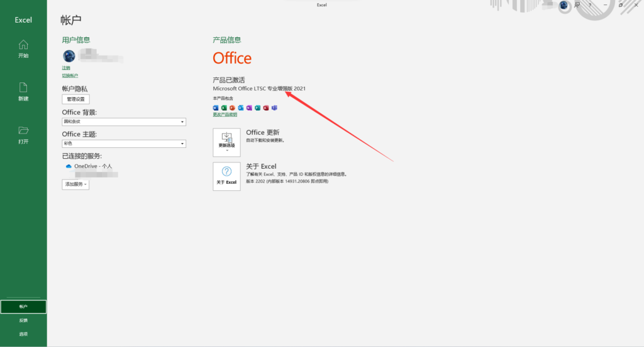
Task: Click the PowerPoint product icon
Action: click(233, 108)
